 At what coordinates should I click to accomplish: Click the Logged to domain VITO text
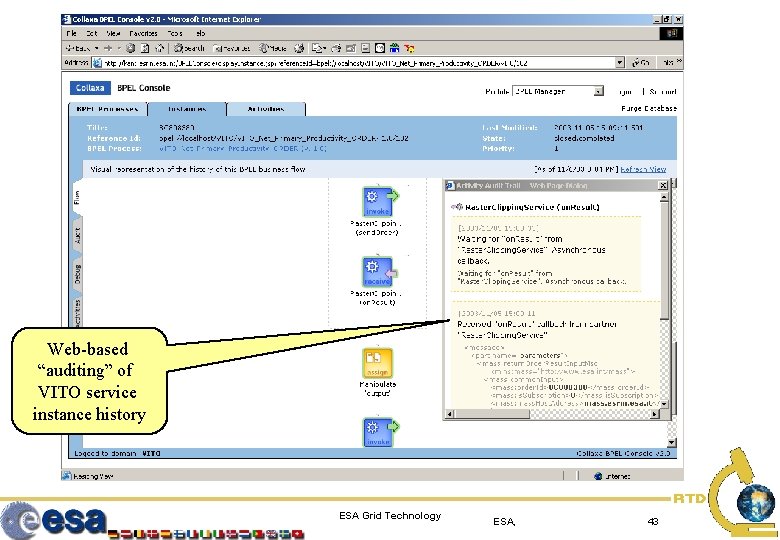(117, 453)
